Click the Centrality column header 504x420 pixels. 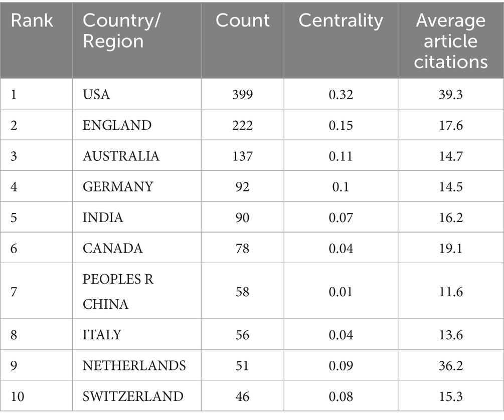pos(341,20)
